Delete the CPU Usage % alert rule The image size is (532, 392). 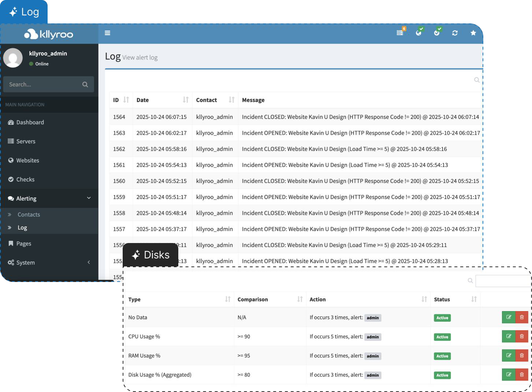click(522, 336)
